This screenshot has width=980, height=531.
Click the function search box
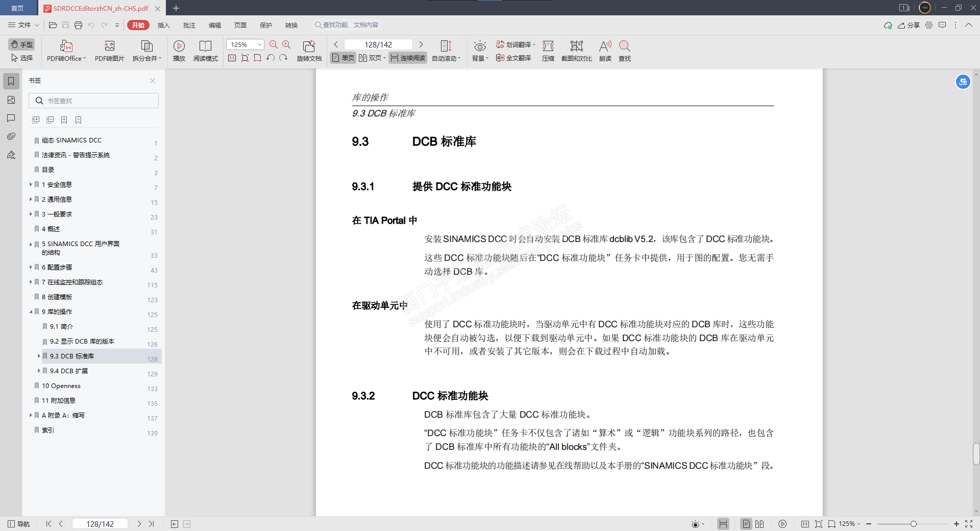(x=347, y=25)
